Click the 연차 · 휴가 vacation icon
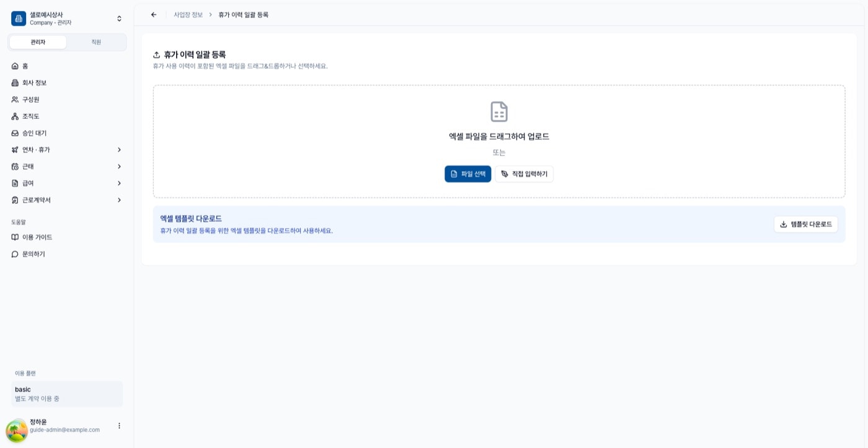868x448 pixels. tap(15, 149)
